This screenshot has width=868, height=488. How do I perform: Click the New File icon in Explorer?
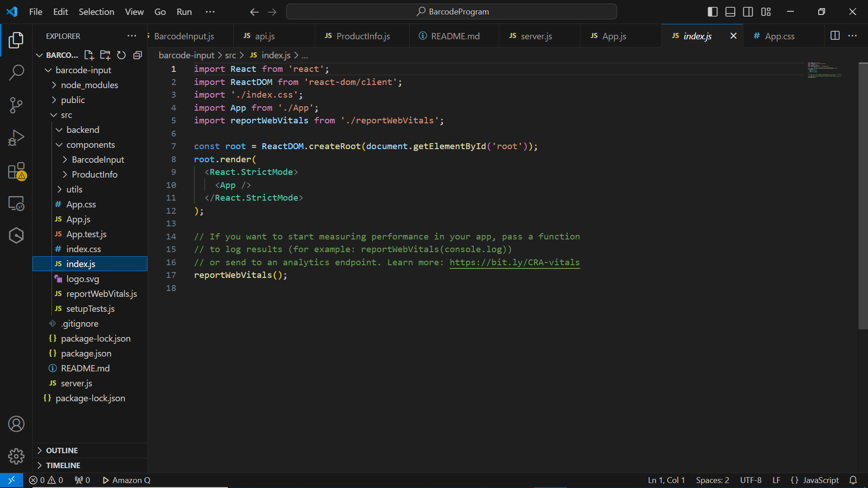(89, 55)
